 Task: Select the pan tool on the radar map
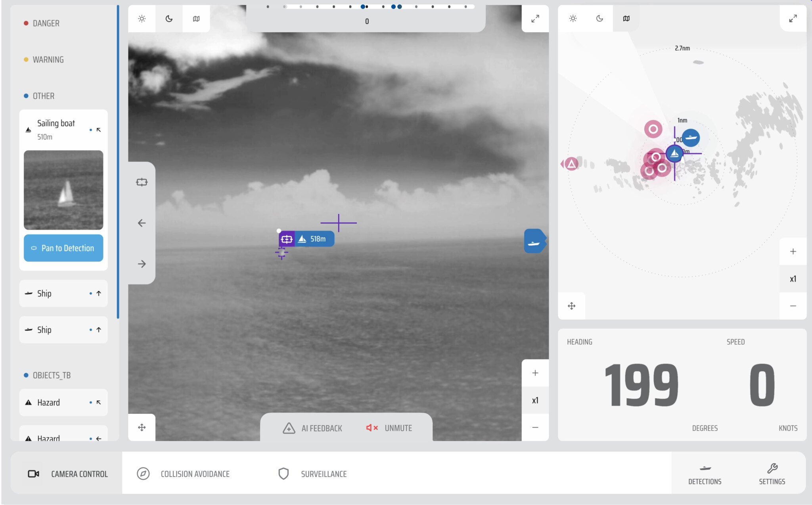[x=571, y=305]
